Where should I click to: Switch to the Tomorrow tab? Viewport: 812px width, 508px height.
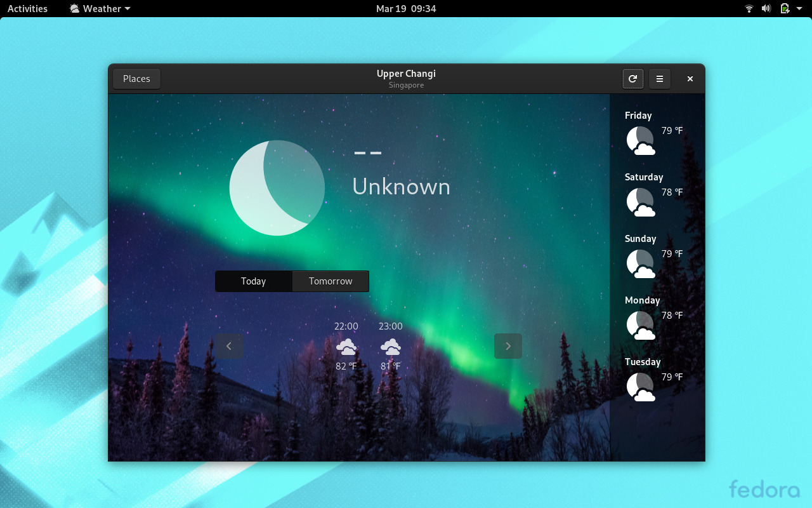click(331, 281)
